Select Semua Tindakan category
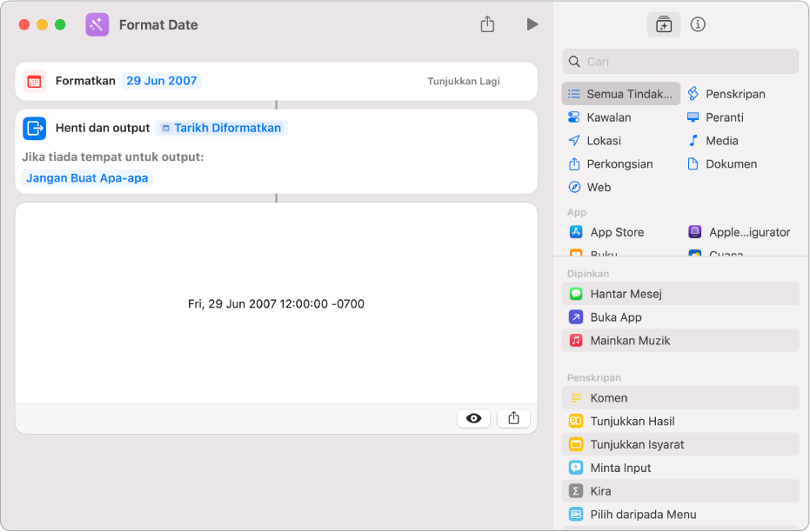 coord(621,94)
